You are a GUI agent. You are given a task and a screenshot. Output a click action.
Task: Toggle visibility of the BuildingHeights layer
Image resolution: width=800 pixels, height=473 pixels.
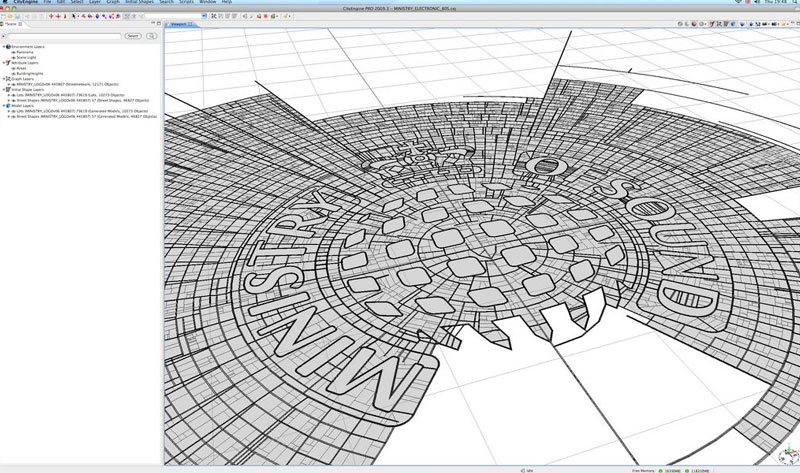[14, 73]
